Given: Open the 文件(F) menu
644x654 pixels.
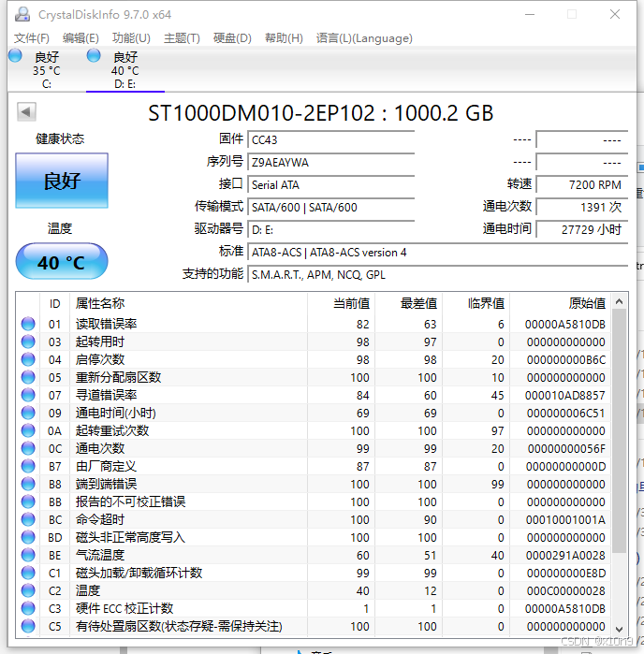Looking at the screenshot, I should [x=31, y=38].
